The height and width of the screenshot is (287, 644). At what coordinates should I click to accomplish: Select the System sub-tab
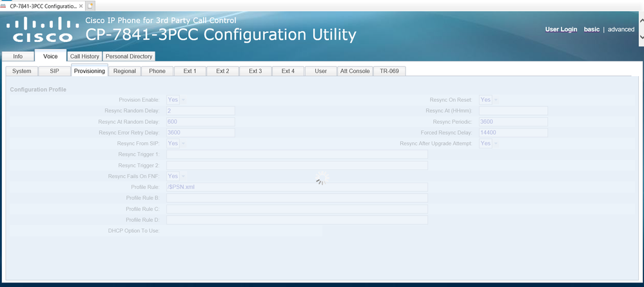(x=21, y=71)
